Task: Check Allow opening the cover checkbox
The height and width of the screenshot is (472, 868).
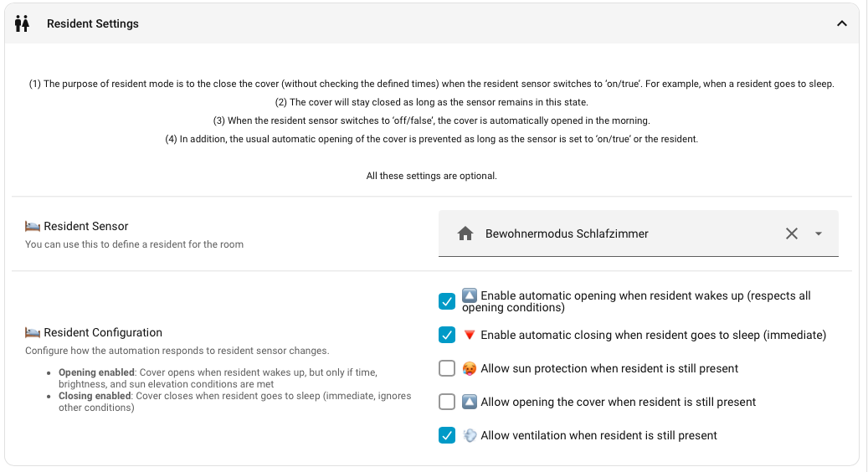Action: pyautogui.click(x=447, y=402)
